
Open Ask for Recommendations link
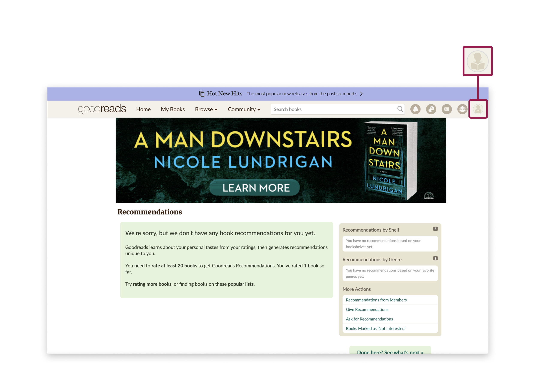pyautogui.click(x=369, y=319)
